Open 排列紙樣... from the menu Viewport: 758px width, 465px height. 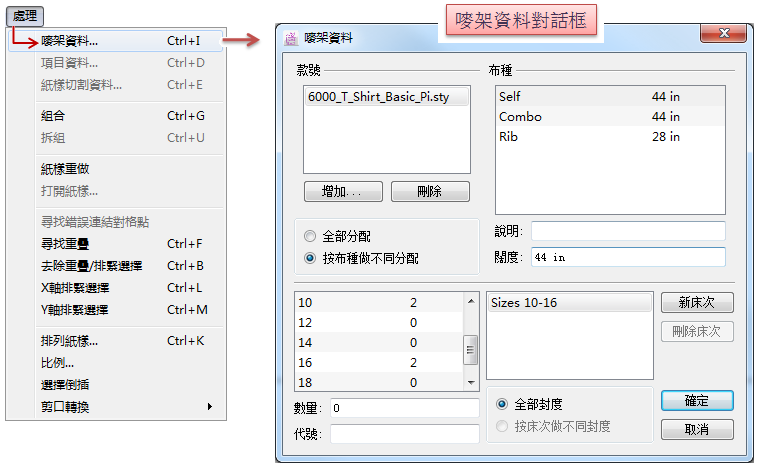pyautogui.click(x=116, y=341)
